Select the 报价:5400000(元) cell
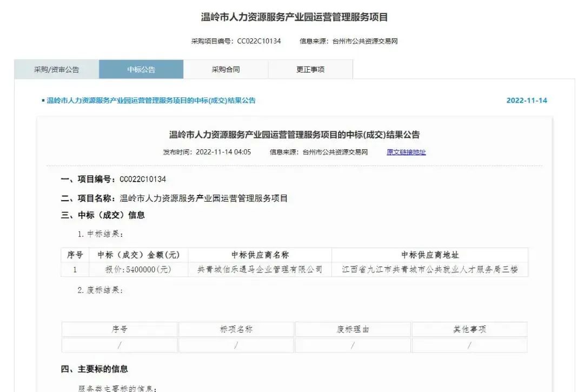584x392 pixels. coord(138,269)
